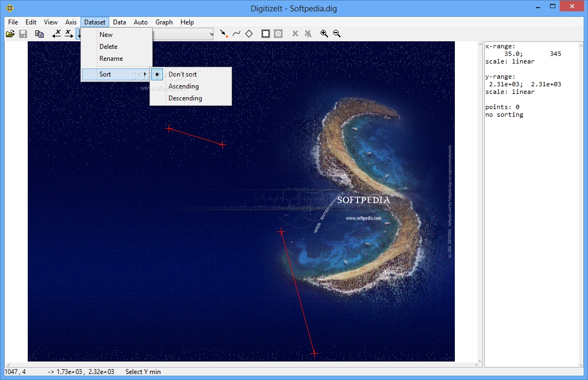The width and height of the screenshot is (588, 380).
Task: Close the DigitizeIt window
Action: [x=572, y=7]
